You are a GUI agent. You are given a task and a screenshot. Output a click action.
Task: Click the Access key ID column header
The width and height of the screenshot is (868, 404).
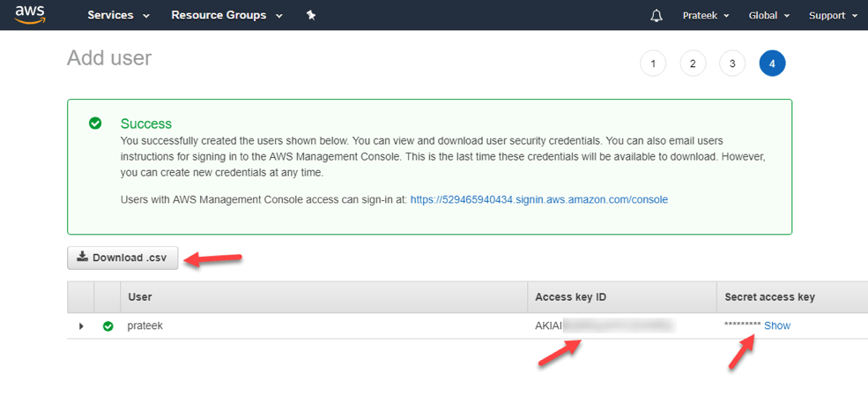coord(570,297)
